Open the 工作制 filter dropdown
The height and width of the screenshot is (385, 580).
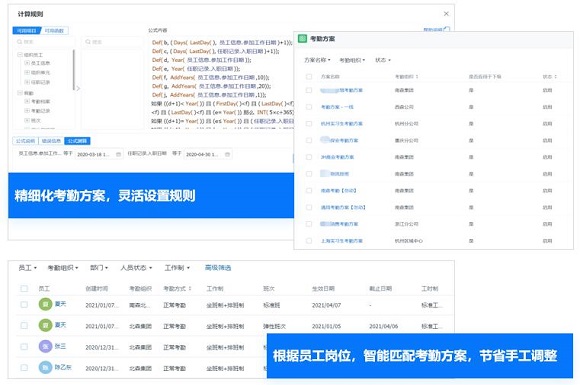[177, 268]
